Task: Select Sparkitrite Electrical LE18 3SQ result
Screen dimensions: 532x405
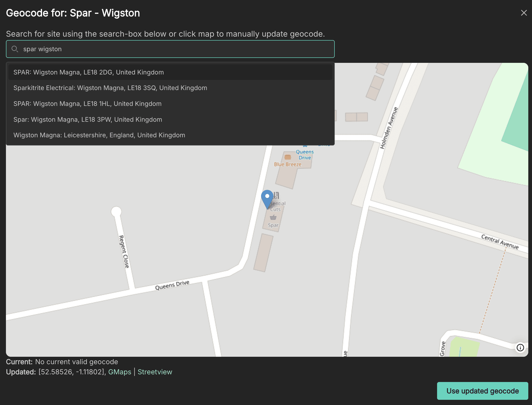Action: pos(170,88)
